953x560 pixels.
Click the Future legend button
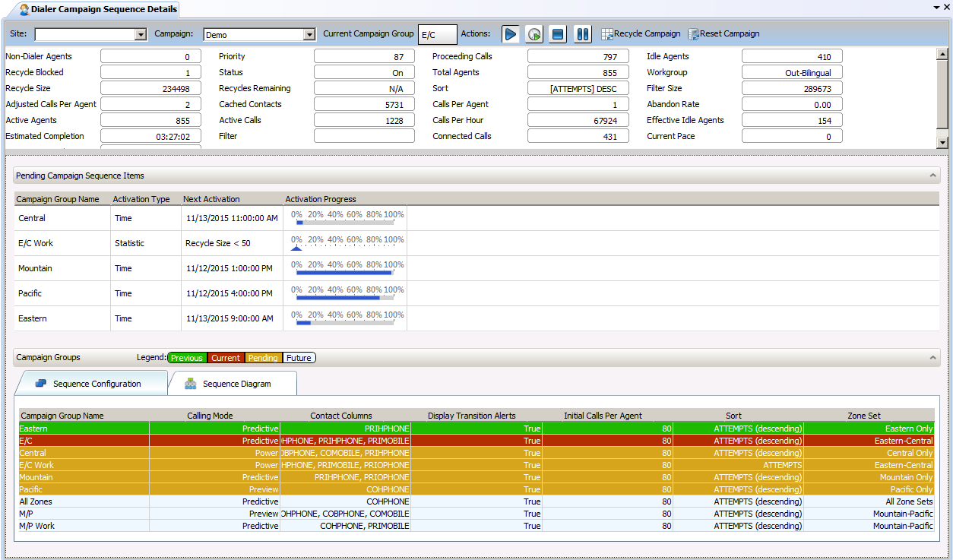(298, 357)
